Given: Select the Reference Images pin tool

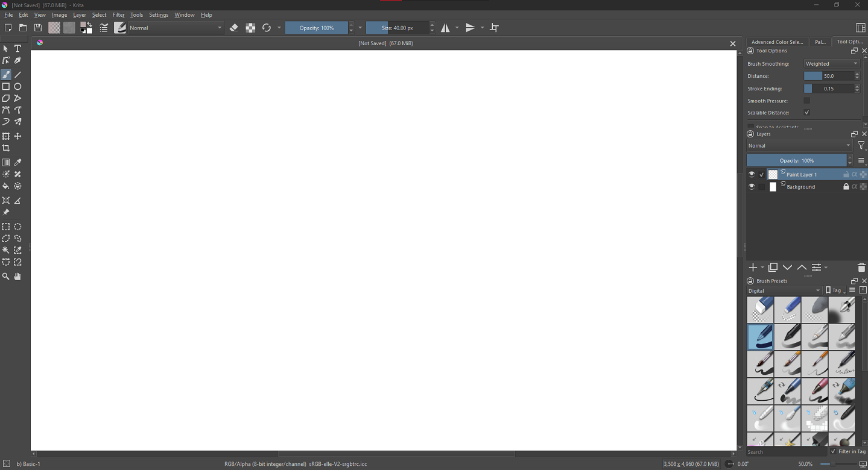Looking at the screenshot, I should pos(6,213).
